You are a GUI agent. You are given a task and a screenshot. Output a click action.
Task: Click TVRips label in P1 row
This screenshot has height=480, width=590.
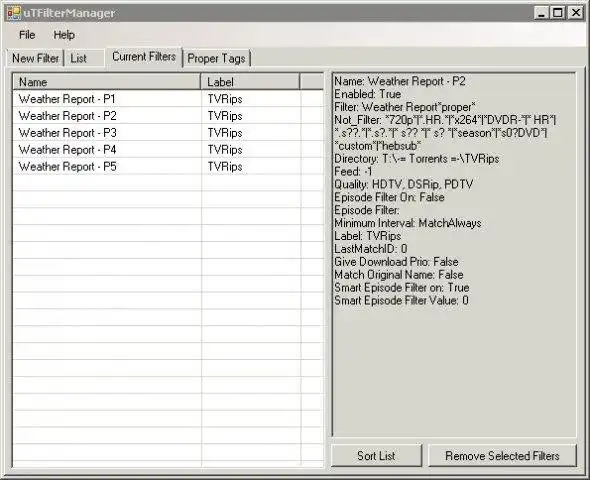pyautogui.click(x=225, y=99)
